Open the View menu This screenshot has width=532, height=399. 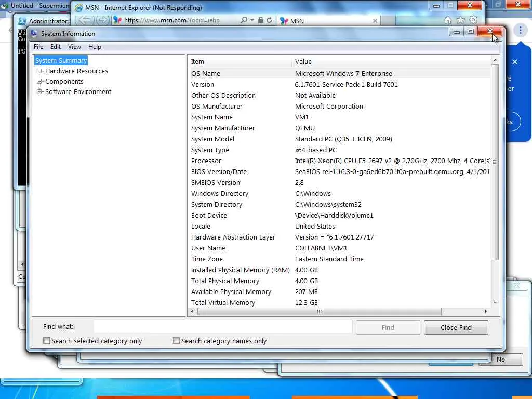[x=74, y=47]
